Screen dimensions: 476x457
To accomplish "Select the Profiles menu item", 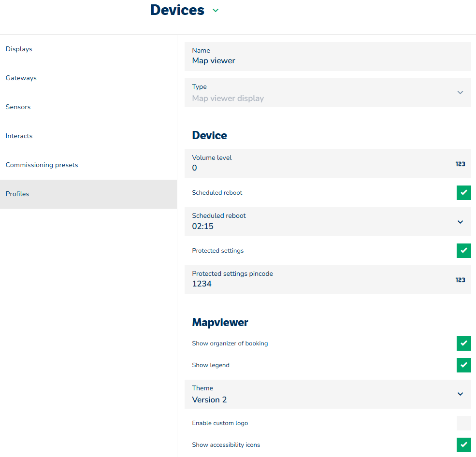I will (17, 194).
